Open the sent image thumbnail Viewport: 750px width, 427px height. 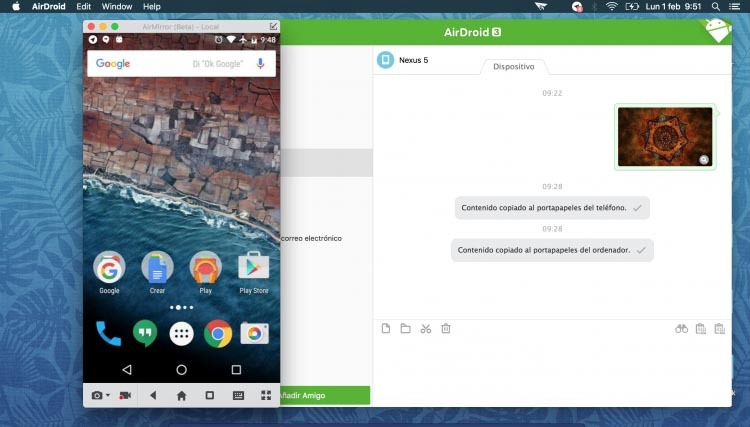click(x=665, y=137)
